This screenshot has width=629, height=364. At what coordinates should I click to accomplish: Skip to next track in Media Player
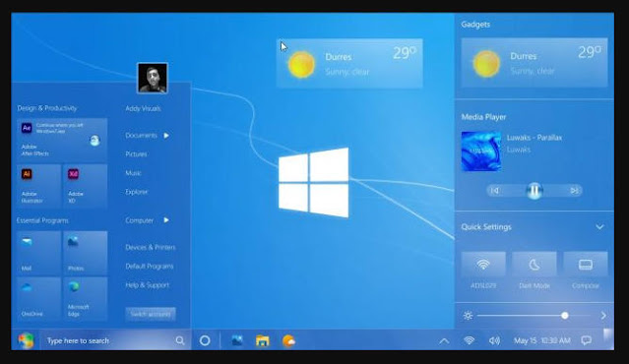[x=574, y=191]
